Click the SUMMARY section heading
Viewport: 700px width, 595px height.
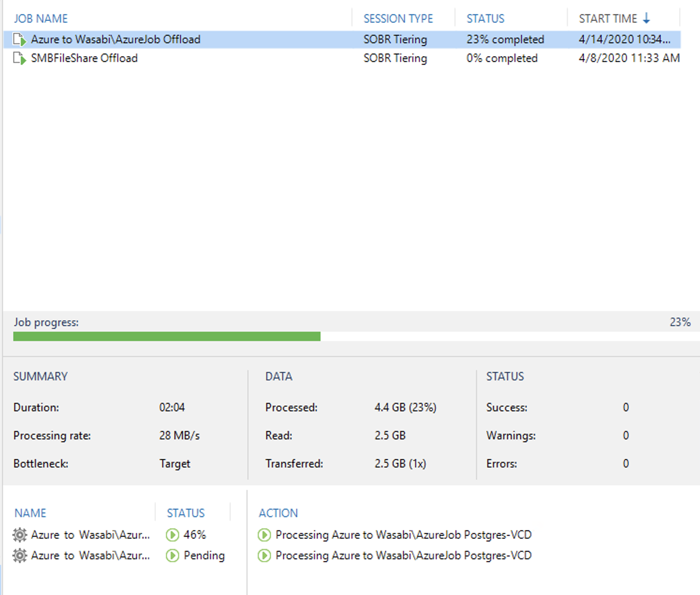coord(40,377)
